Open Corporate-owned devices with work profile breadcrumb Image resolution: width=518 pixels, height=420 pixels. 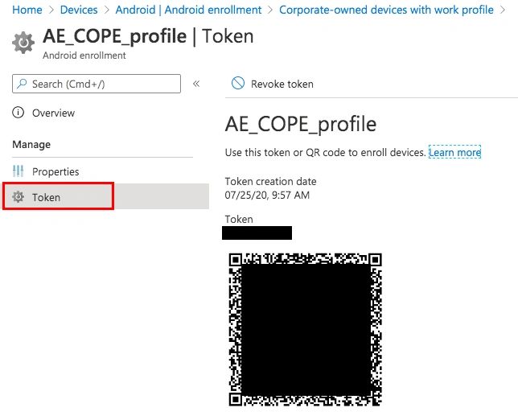coord(386,10)
